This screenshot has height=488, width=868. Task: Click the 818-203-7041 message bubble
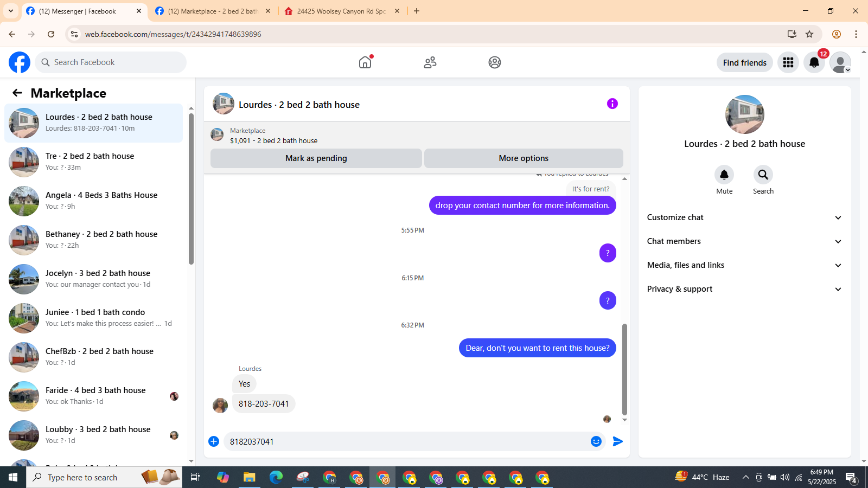[264, 403]
